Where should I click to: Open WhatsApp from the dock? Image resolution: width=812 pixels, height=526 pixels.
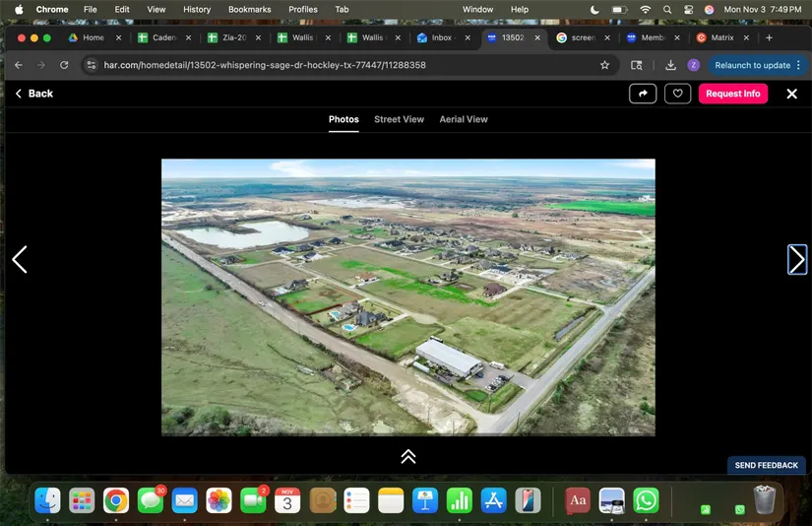(646, 500)
